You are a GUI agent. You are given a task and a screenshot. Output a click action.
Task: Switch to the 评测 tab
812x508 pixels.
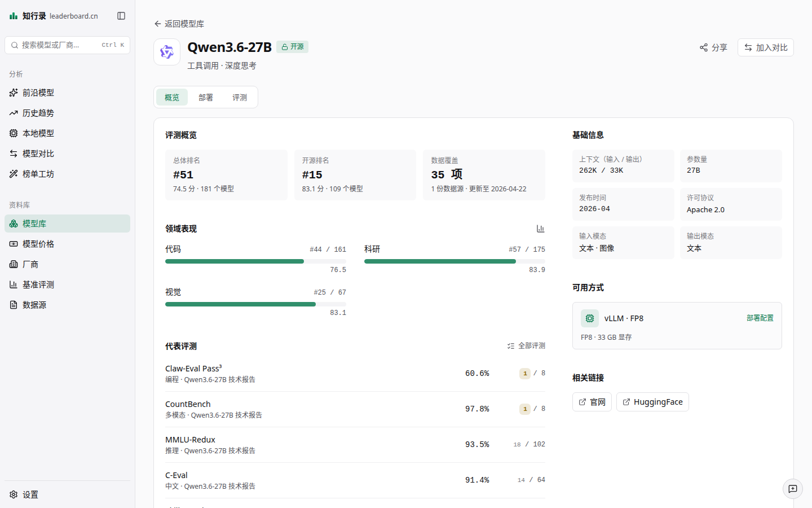[x=240, y=97]
